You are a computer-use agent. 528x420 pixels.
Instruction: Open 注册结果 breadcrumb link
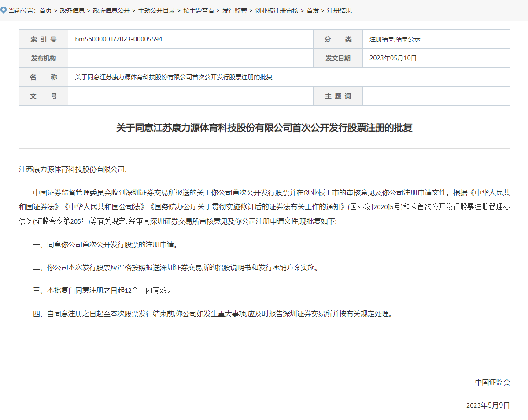(x=340, y=11)
